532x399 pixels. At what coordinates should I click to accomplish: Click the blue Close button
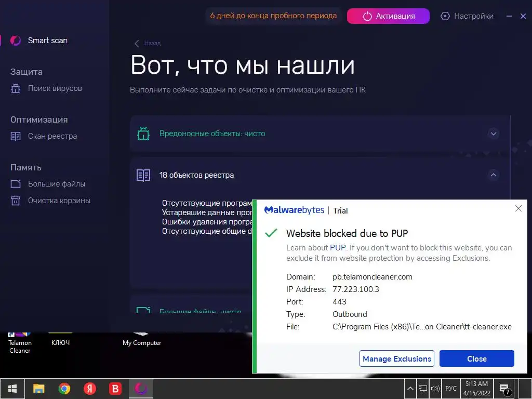pos(477,358)
